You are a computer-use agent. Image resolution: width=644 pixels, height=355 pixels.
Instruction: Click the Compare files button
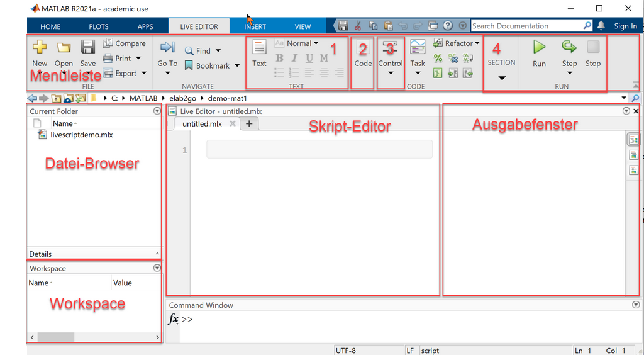coord(125,43)
